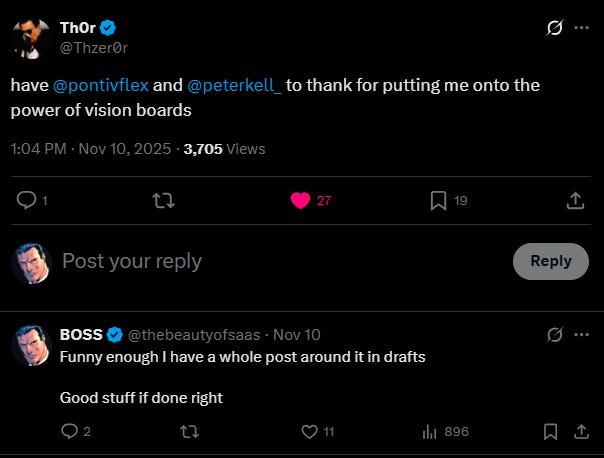The image size is (604, 458).
Task: Like BOSS's reply with 11 likes
Action: [x=310, y=432]
